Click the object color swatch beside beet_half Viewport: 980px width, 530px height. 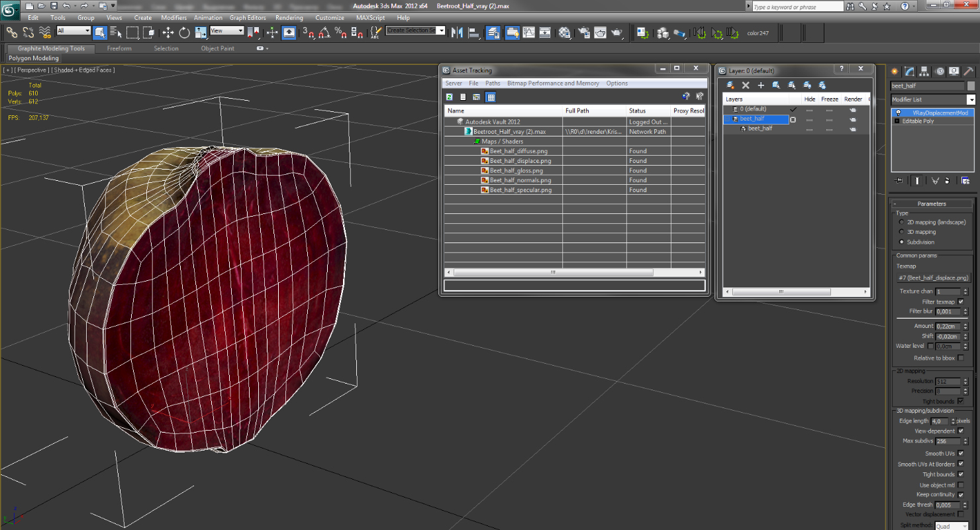[x=971, y=86]
